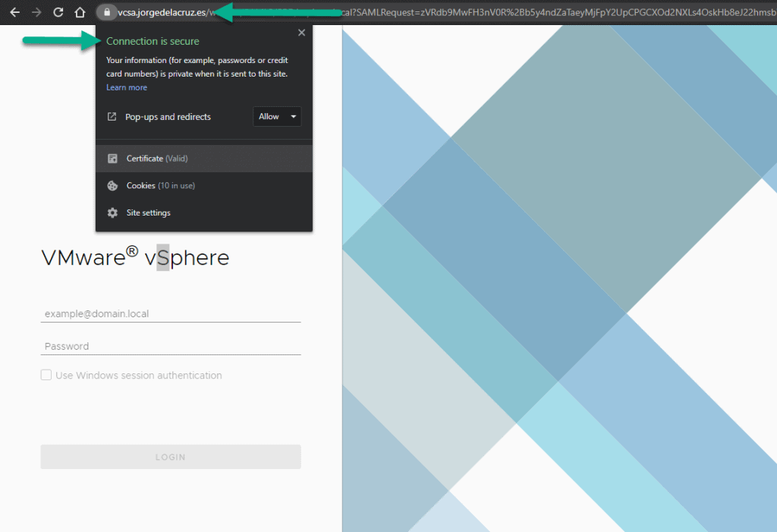Enable Use Windows session authentication checkbox
Screen dimensions: 777x532
pyautogui.click(x=46, y=375)
